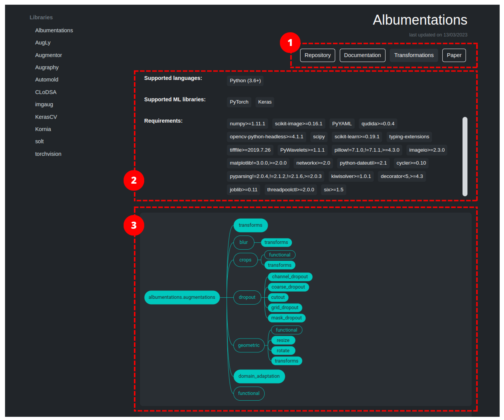Select the mask_dropout node
The height and width of the screenshot is (420, 504).
(286, 318)
